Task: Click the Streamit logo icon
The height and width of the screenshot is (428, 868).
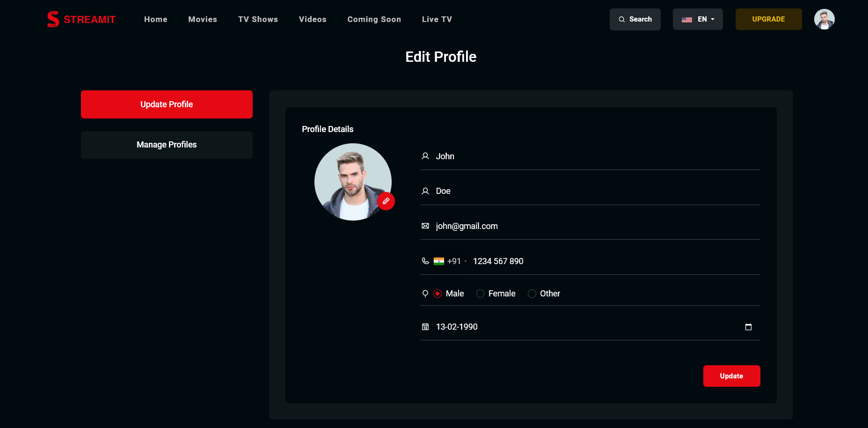Action: coord(53,19)
